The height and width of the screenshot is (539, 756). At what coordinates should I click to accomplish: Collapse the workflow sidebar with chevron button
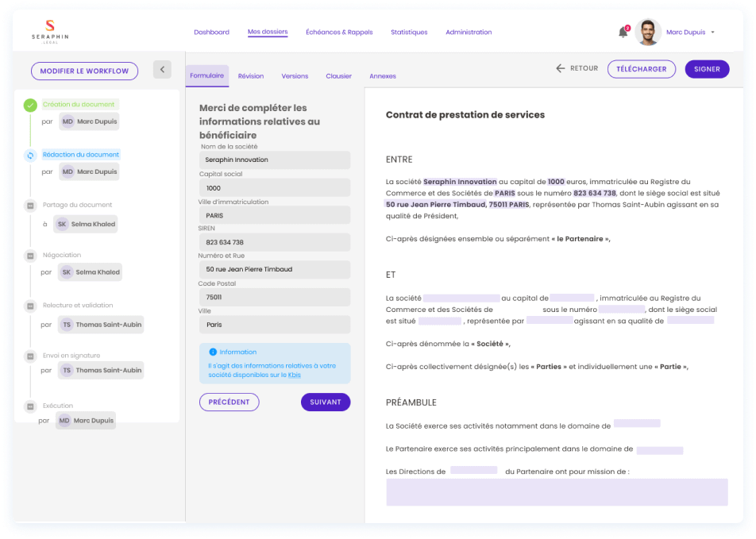point(162,70)
